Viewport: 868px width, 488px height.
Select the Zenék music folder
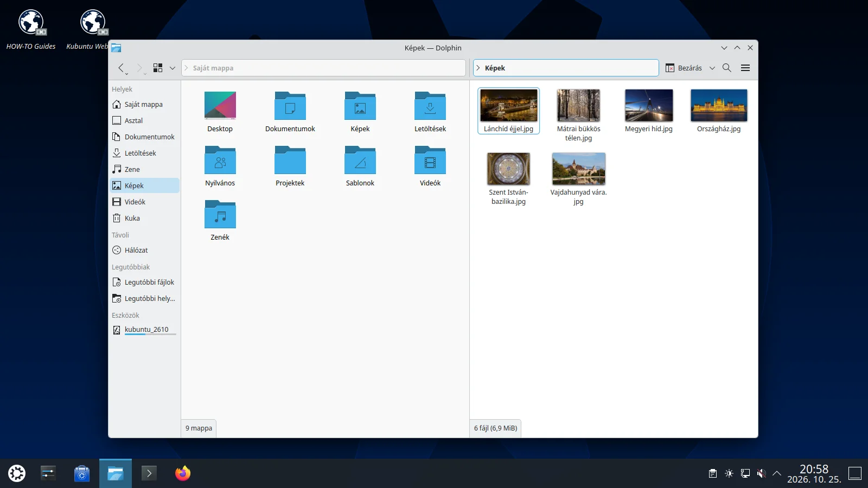tap(220, 215)
